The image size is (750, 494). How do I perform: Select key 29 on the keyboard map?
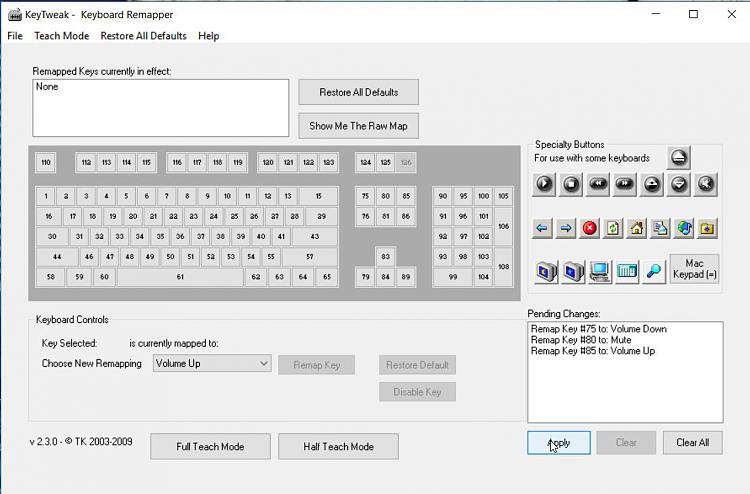coord(321,216)
